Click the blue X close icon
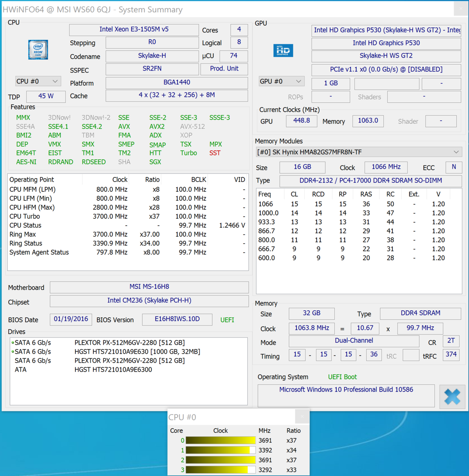The height and width of the screenshot is (476, 469). [x=452, y=396]
